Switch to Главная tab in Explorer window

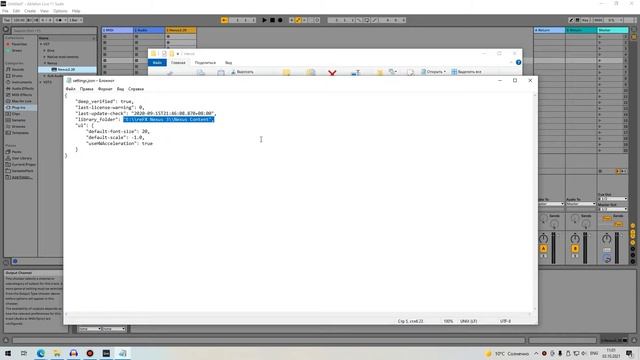click(178, 63)
